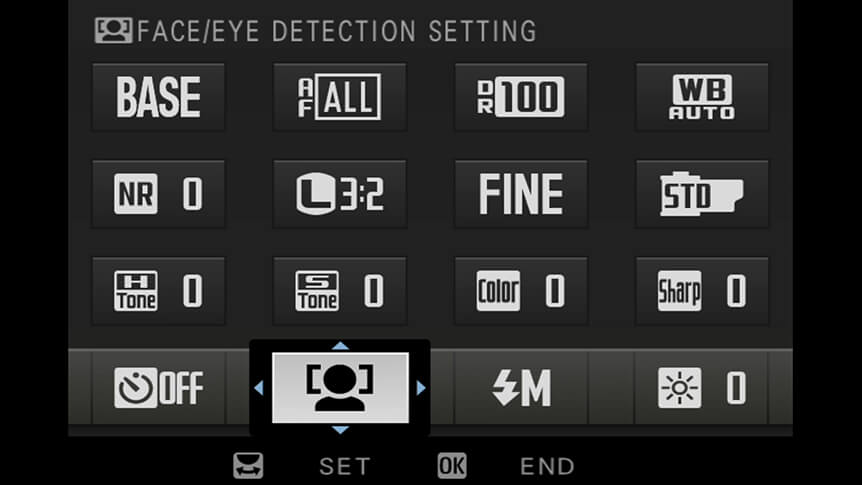Open the WB Auto white balance tile
Screen dimensions: 862x485
click(702, 97)
